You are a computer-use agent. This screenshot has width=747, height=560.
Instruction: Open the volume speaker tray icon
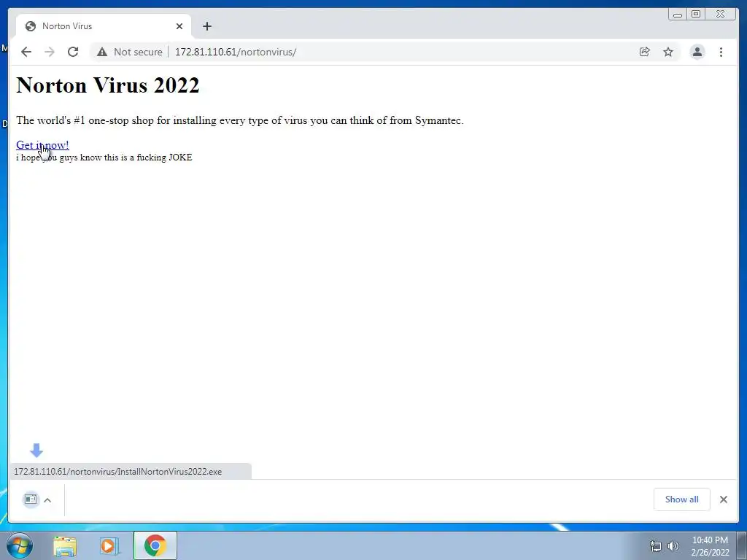pyautogui.click(x=673, y=546)
